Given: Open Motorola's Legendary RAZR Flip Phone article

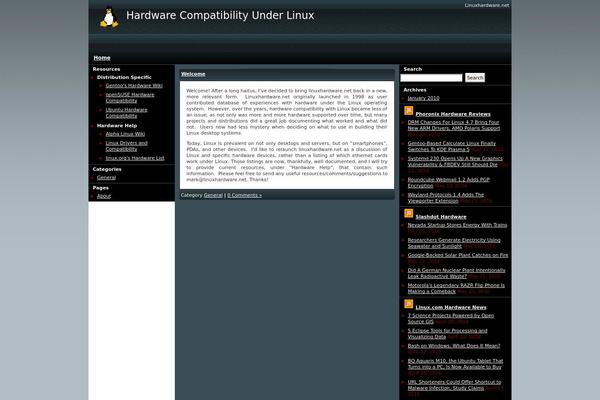Looking at the screenshot, I should point(456,288).
